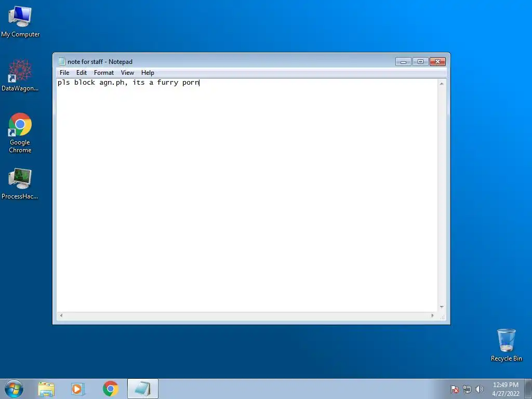The width and height of the screenshot is (532, 399).
Task: Click the vertical scrollbar down arrow
Action: tap(442, 307)
